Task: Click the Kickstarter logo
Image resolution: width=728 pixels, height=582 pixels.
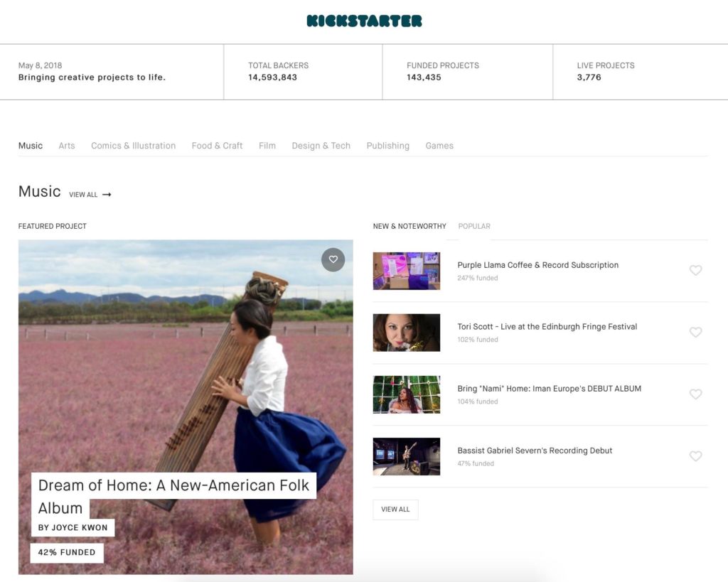Action: (364, 21)
